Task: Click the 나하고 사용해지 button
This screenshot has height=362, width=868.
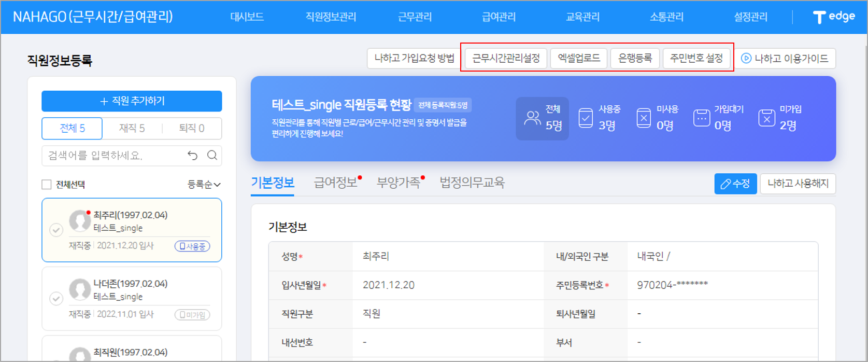Action: [798, 184]
